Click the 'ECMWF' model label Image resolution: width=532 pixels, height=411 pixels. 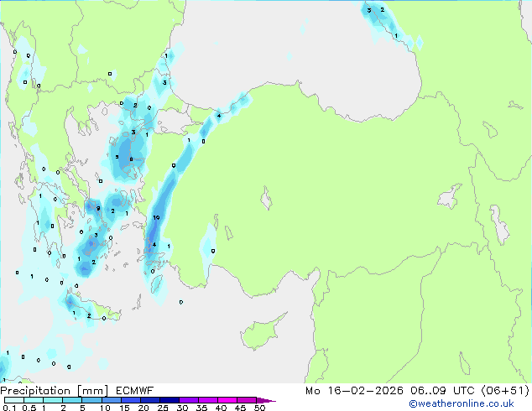click(x=135, y=391)
